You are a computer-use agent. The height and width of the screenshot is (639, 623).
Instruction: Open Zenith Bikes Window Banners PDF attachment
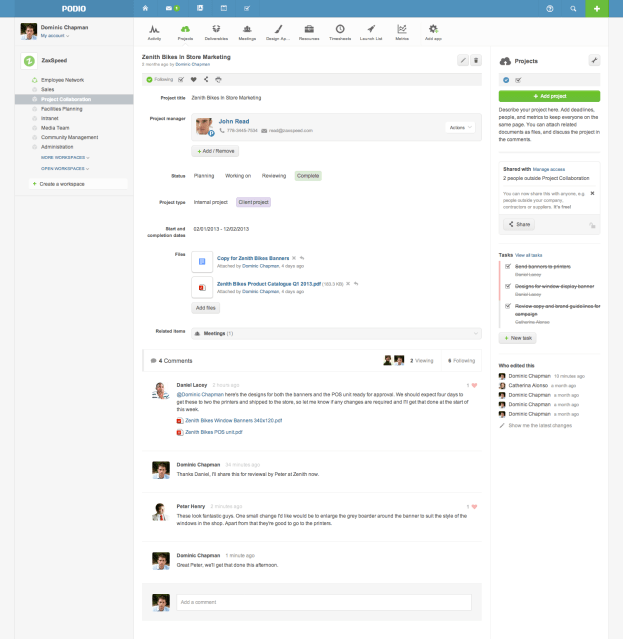[x=233, y=421]
